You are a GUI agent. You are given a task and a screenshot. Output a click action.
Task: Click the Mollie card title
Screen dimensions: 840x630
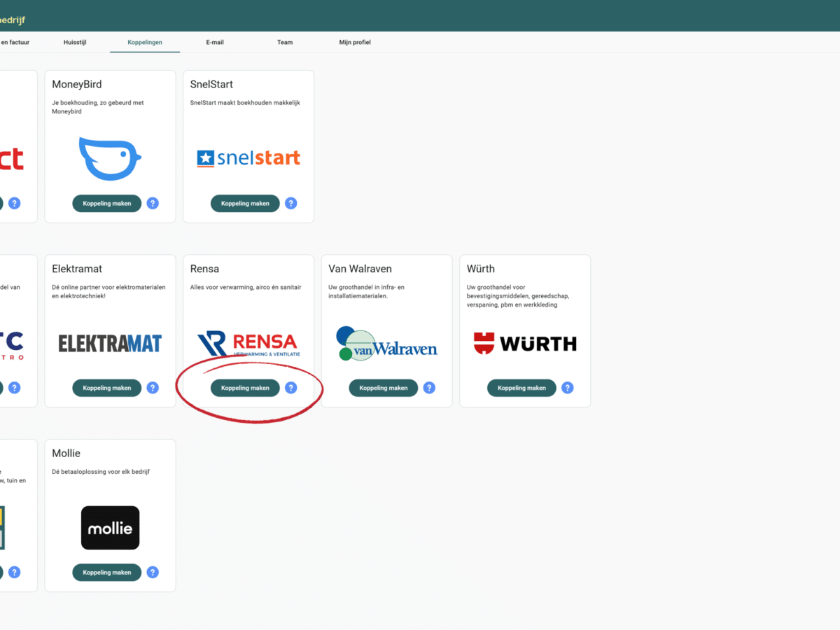tap(66, 454)
